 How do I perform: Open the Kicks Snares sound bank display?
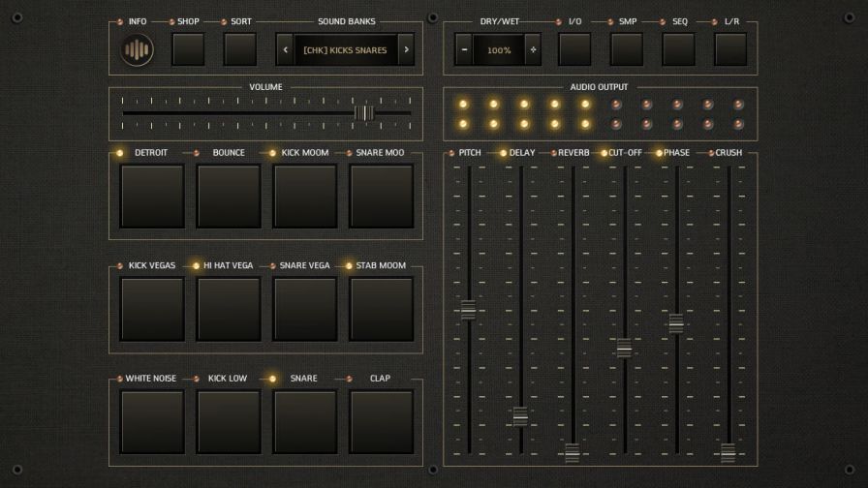point(345,50)
